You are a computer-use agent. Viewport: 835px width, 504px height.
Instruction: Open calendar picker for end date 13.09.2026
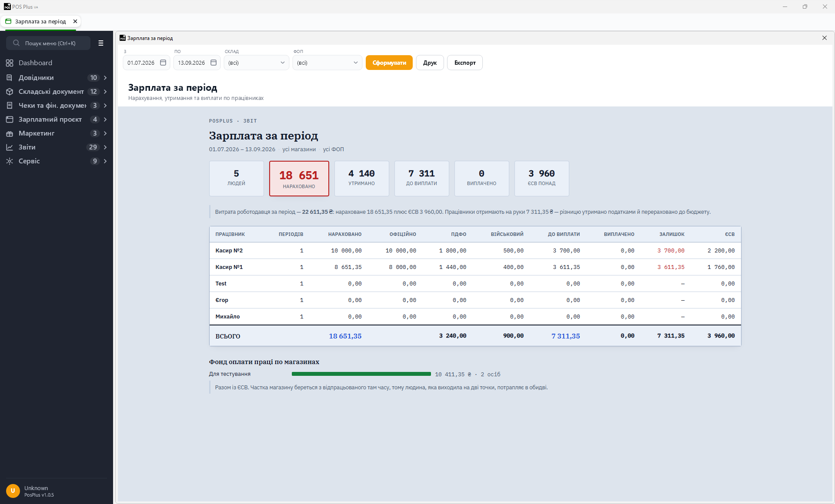(x=214, y=63)
